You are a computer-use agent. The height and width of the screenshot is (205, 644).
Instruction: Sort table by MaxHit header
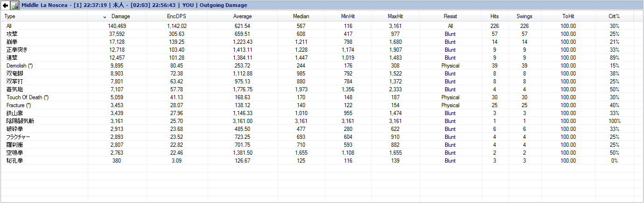(x=395, y=16)
